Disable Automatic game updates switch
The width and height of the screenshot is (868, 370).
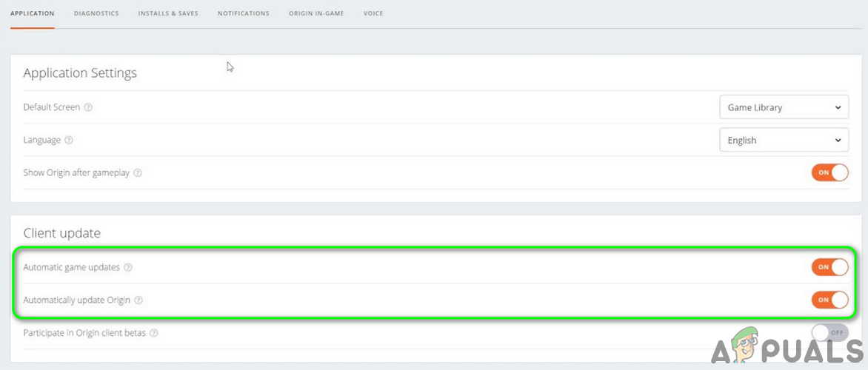click(829, 267)
